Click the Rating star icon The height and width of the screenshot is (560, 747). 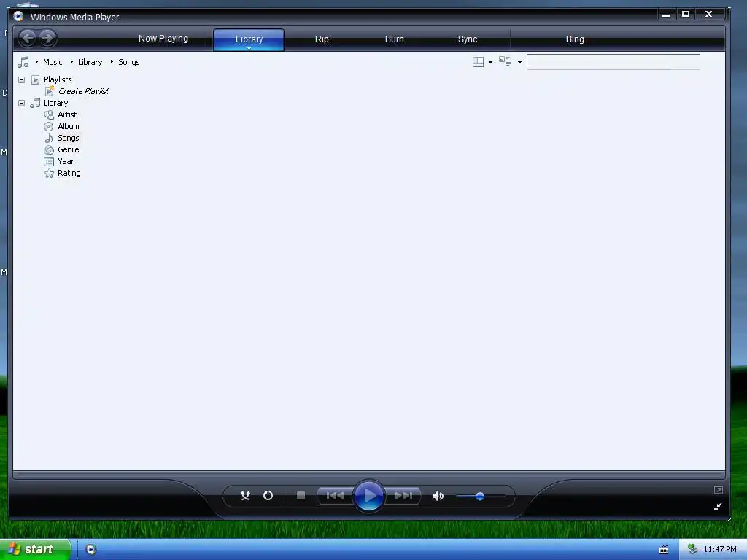pyautogui.click(x=49, y=174)
